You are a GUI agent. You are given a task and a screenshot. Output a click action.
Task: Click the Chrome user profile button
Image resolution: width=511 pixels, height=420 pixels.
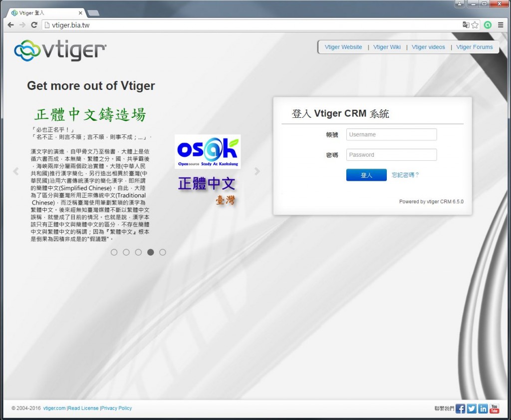460,3
